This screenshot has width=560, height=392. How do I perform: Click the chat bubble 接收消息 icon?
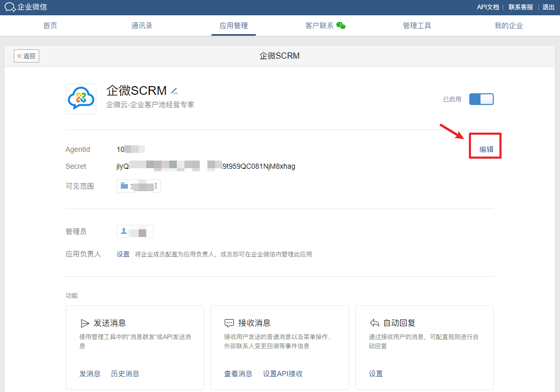(x=229, y=323)
